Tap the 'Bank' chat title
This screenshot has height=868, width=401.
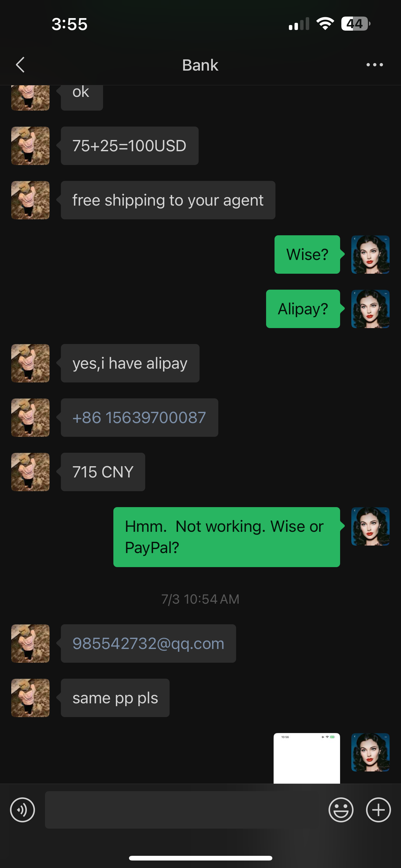tap(200, 65)
